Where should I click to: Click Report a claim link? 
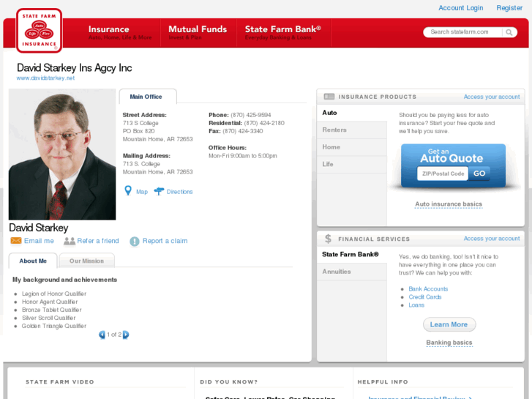[165, 241]
